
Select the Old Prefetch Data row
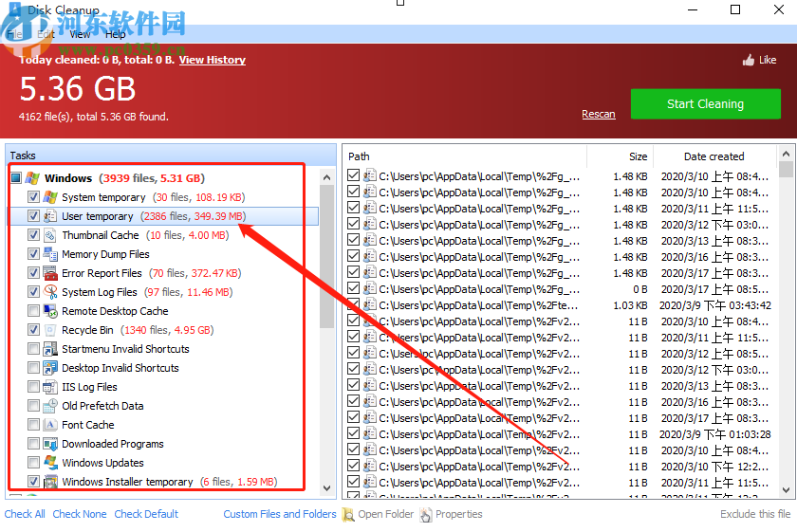pos(162,406)
